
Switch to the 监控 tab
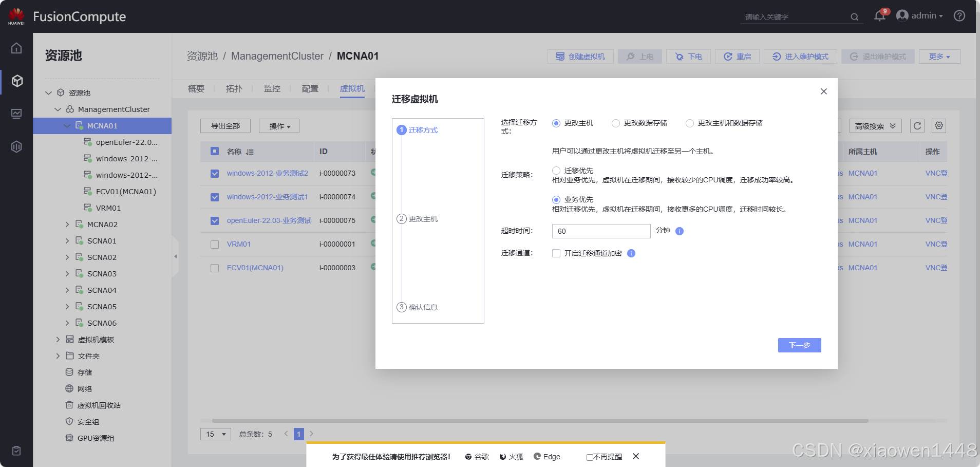coord(272,89)
